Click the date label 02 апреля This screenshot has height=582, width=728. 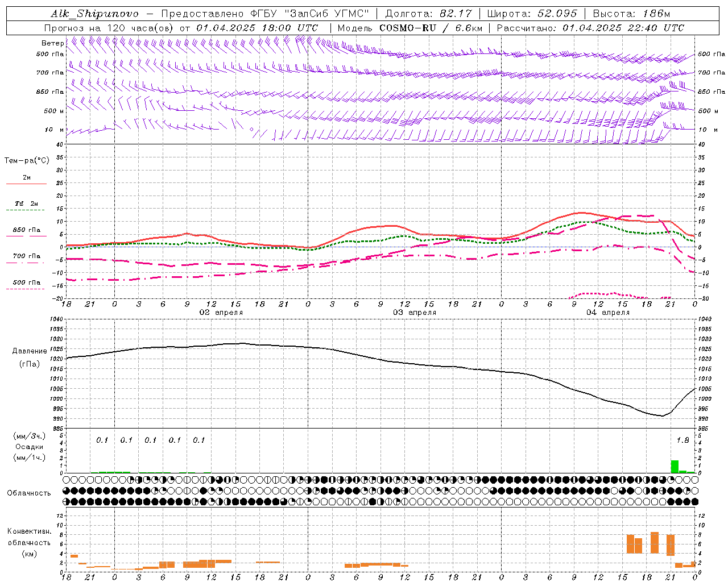[x=221, y=313]
